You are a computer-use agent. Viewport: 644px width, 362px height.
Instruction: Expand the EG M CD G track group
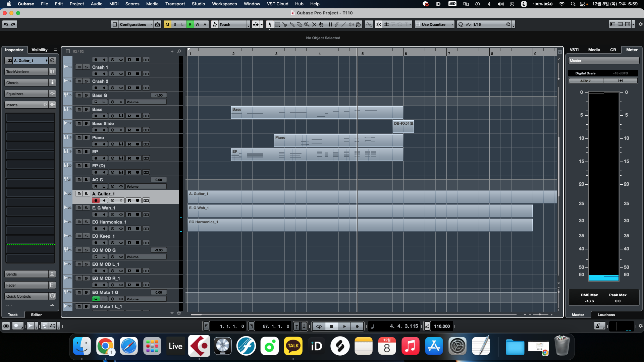65,250
